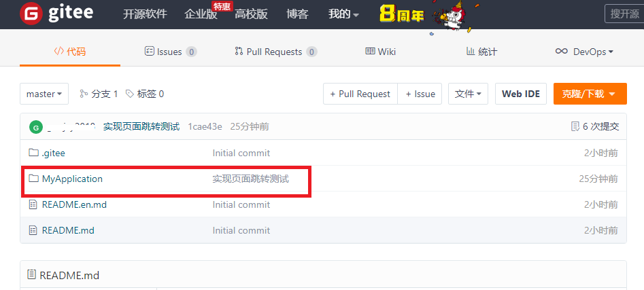This screenshot has width=644, height=290.
Task: Expand the 我的 menu in header
Action: (x=343, y=14)
